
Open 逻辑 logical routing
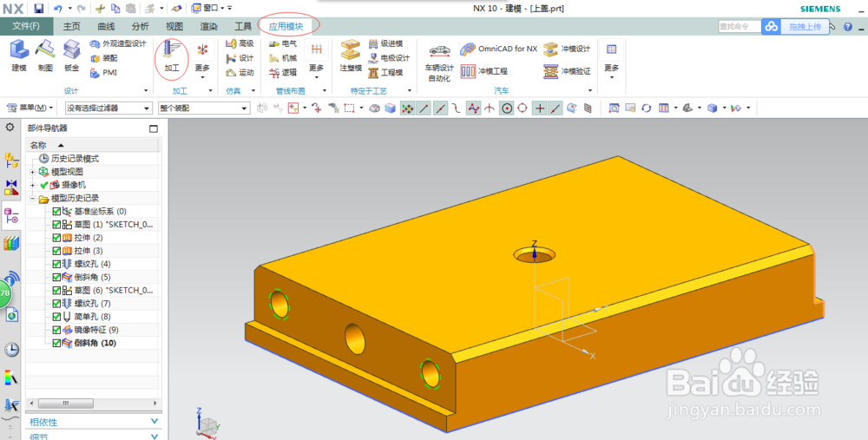click(x=283, y=73)
